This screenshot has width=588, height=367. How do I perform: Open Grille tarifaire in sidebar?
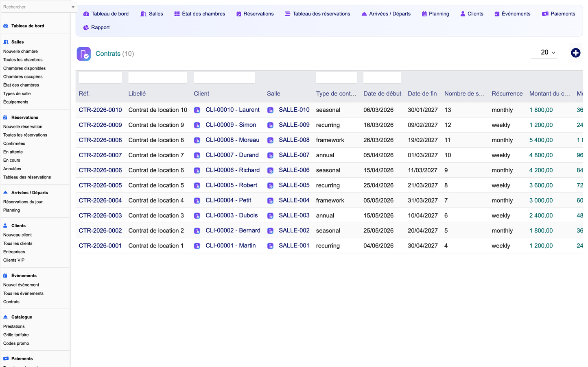pos(16,335)
